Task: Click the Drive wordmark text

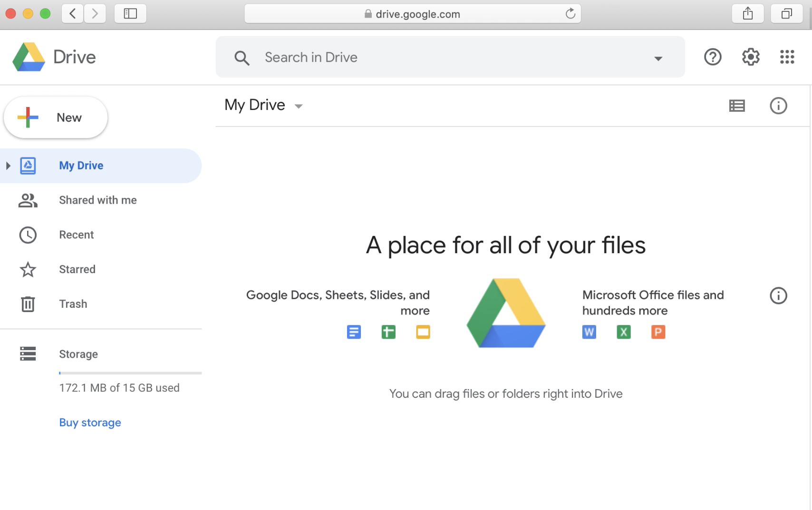Action: coord(75,57)
